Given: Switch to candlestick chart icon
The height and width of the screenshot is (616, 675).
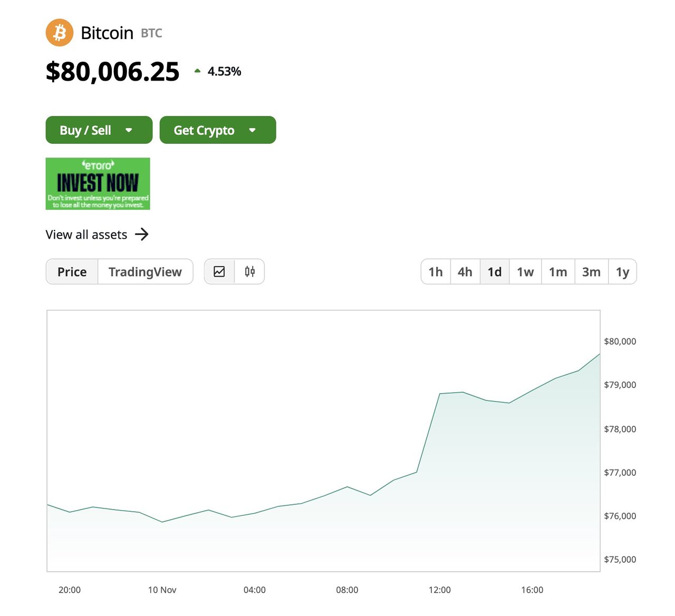Looking at the screenshot, I should click(x=250, y=272).
